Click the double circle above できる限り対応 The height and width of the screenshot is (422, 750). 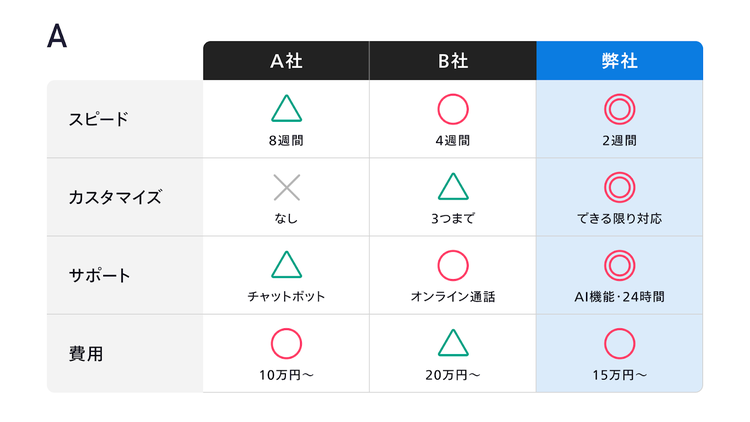pyautogui.click(x=620, y=187)
